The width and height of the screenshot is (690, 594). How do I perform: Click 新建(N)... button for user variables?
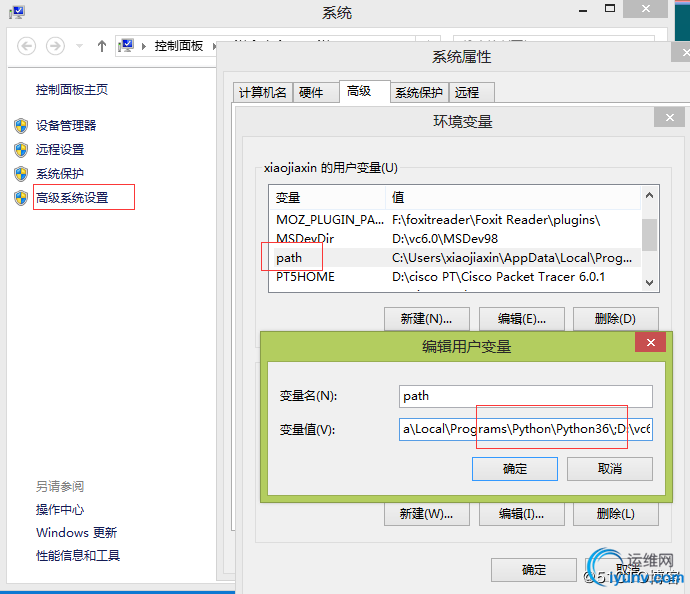coord(426,319)
